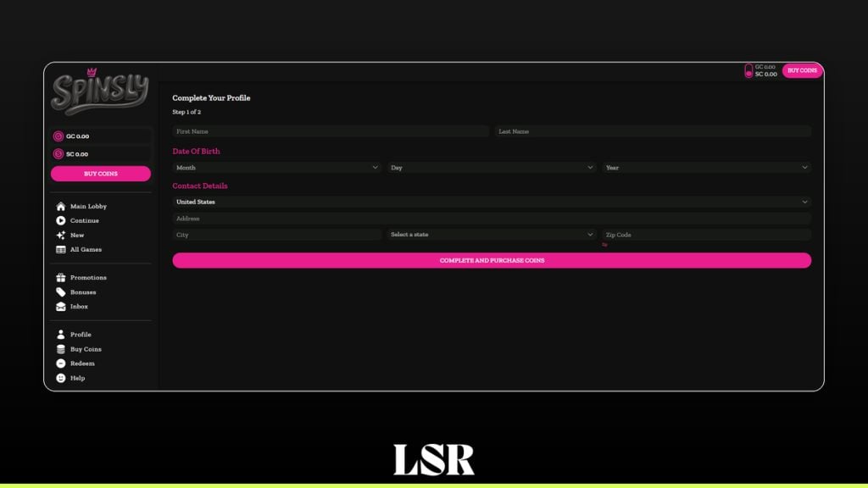The width and height of the screenshot is (868, 488).
Task: Click the Zip Code field
Action: pyautogui.click(x=706, y=235)
